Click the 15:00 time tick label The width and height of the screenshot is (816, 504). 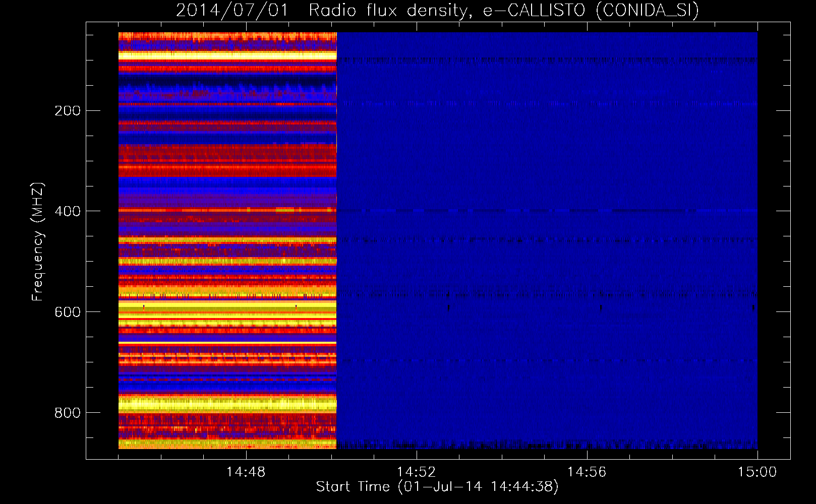coord(757,472)
